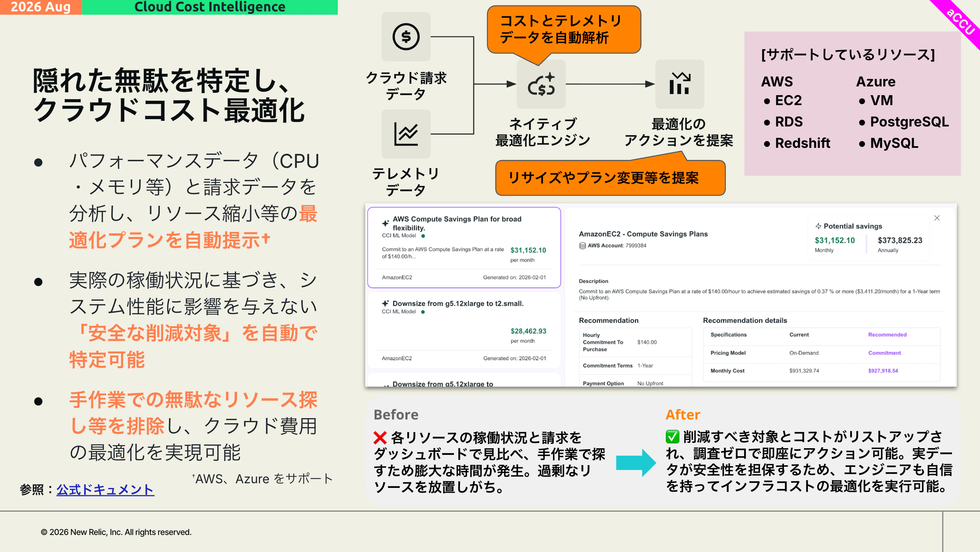
Task: Click the $927,918.54 recommended monthly cost
Action: click(x=883, y=370)
